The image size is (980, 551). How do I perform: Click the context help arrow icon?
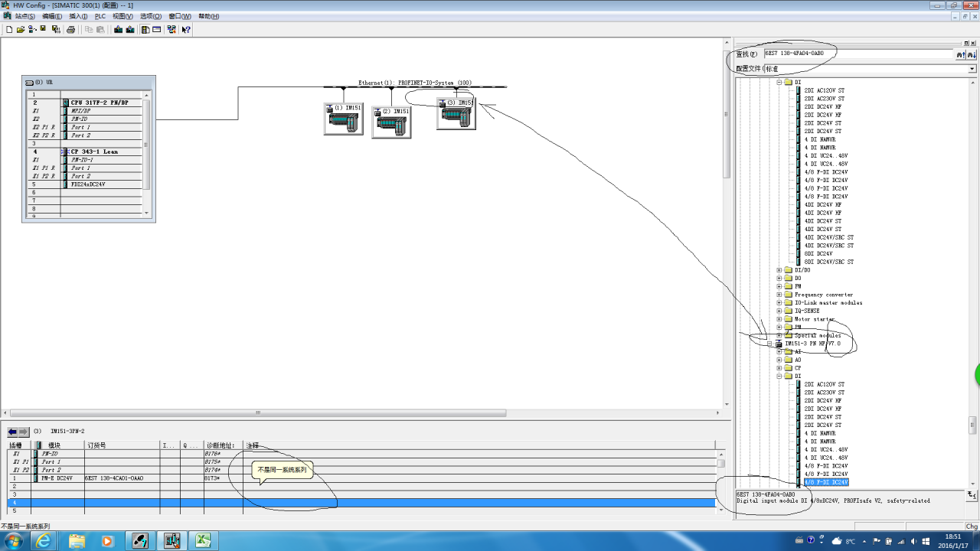click(185, 30)
